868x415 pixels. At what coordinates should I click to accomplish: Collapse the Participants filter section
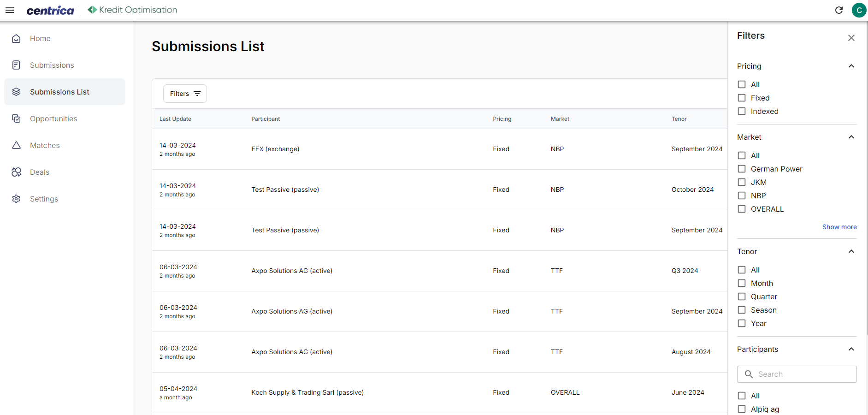pyautogui.click(x=851, y=349)
